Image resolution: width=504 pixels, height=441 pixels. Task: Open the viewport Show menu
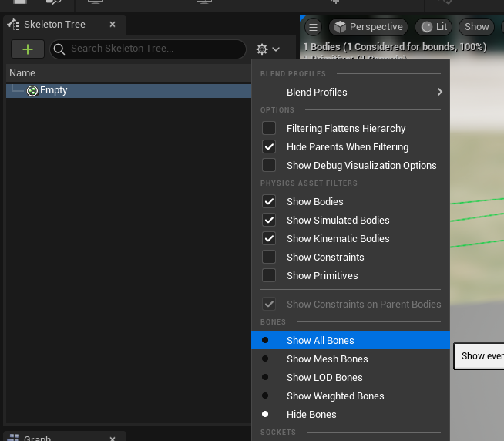tap(477, 27)
